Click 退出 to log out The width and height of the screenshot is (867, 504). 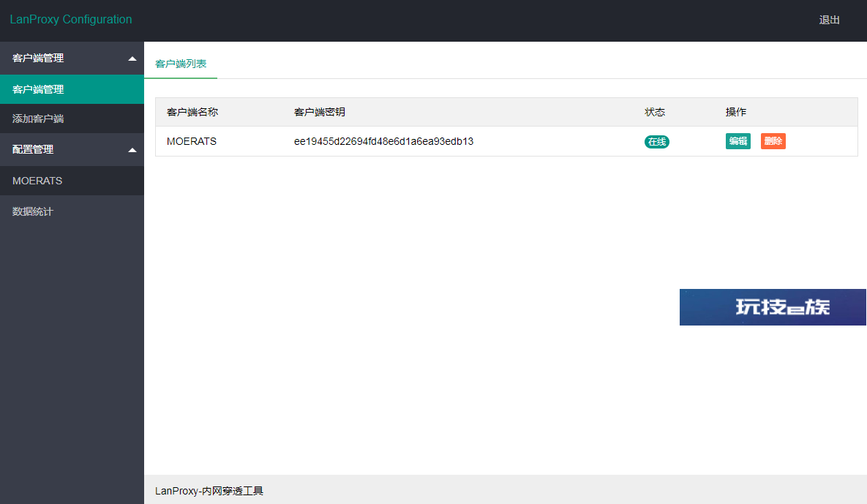829,20
